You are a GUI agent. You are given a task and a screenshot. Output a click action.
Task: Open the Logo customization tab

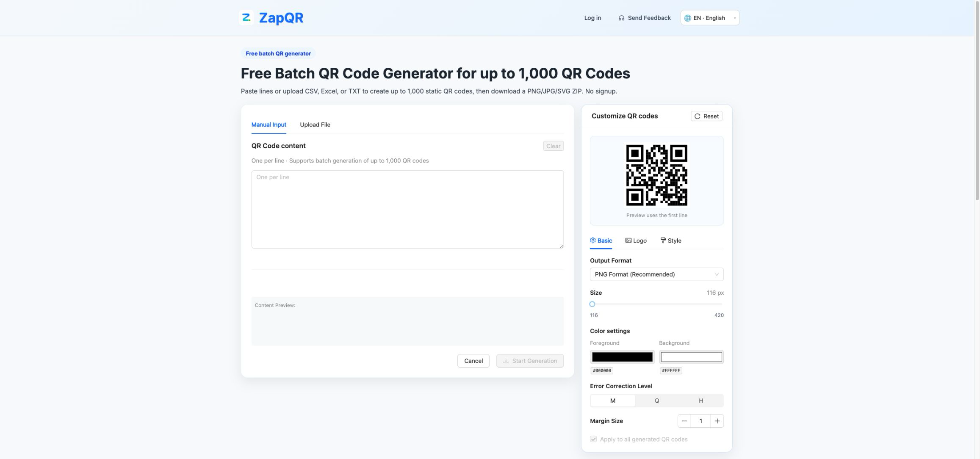pyautogui.click(x=636, y=241)
